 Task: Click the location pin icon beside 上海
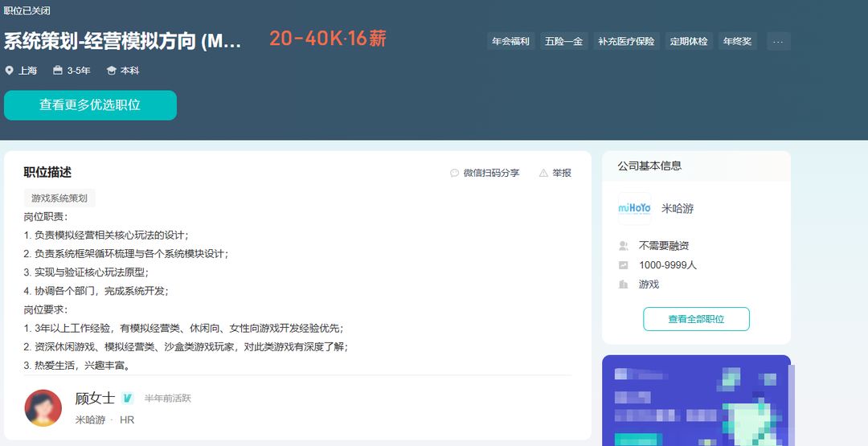tap(9, 70)
